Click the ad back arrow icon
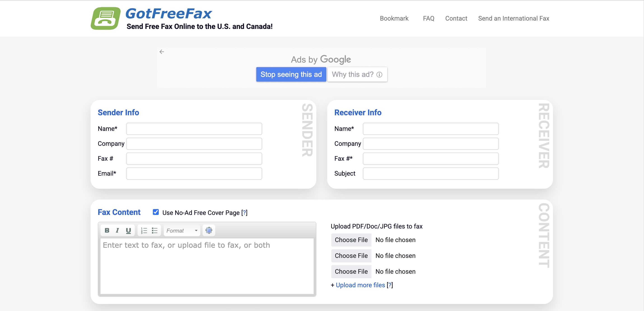The height and width of the screenshot is (311, 644). pos(162,52)
